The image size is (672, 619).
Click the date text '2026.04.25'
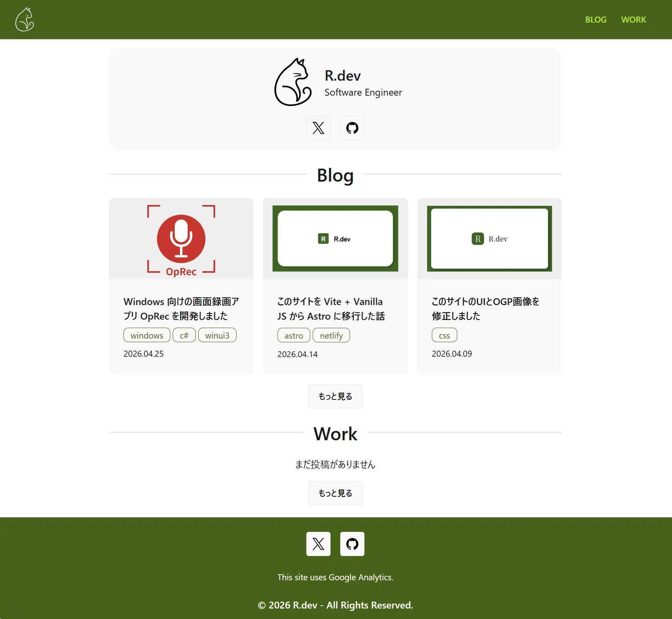144,354
